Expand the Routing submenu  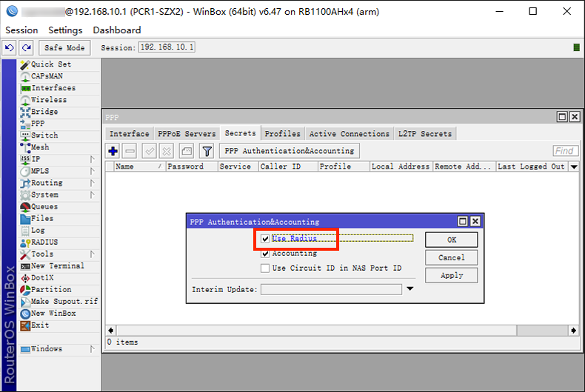tap(92, 183)
